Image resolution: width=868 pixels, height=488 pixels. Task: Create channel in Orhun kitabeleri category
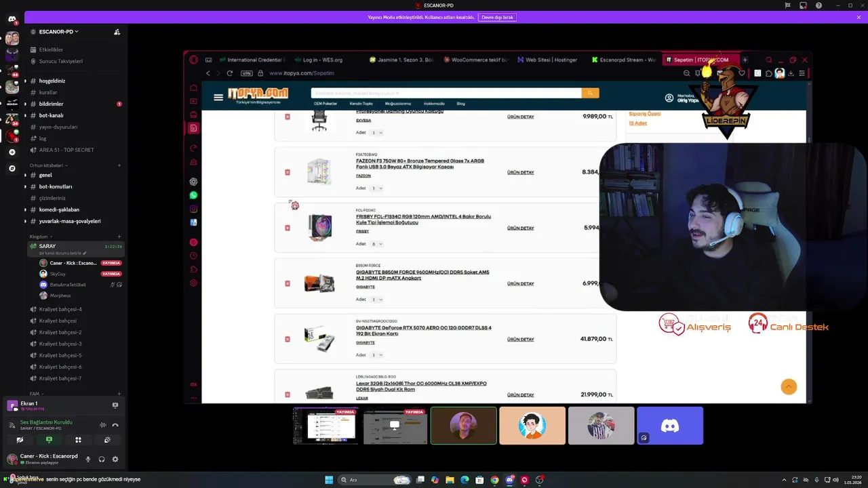[x=119, y=165]
